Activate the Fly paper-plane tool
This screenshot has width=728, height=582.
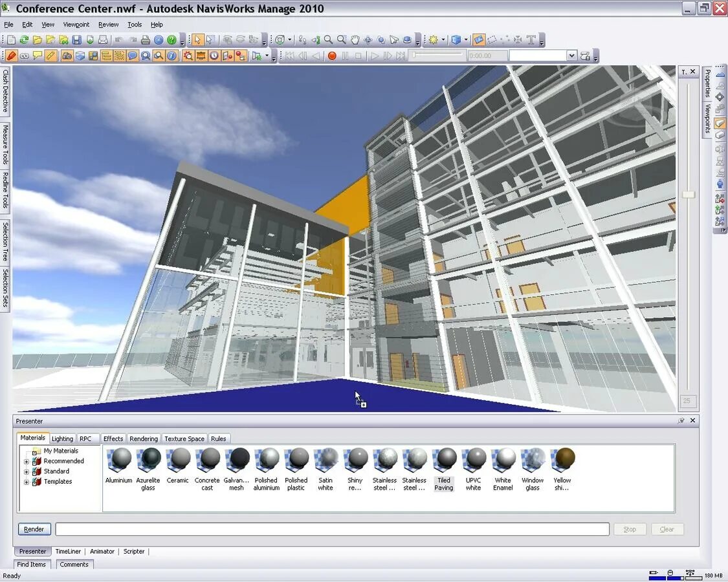coord(394,40)
